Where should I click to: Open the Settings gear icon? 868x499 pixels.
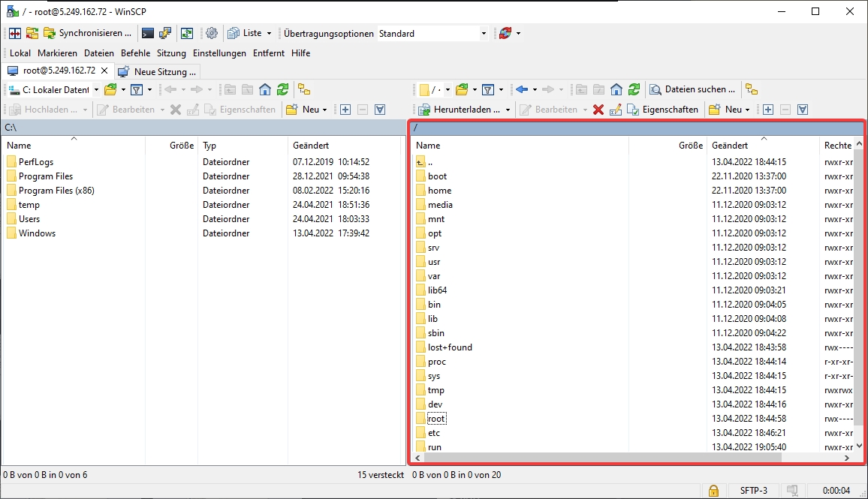tap(212, 33)
